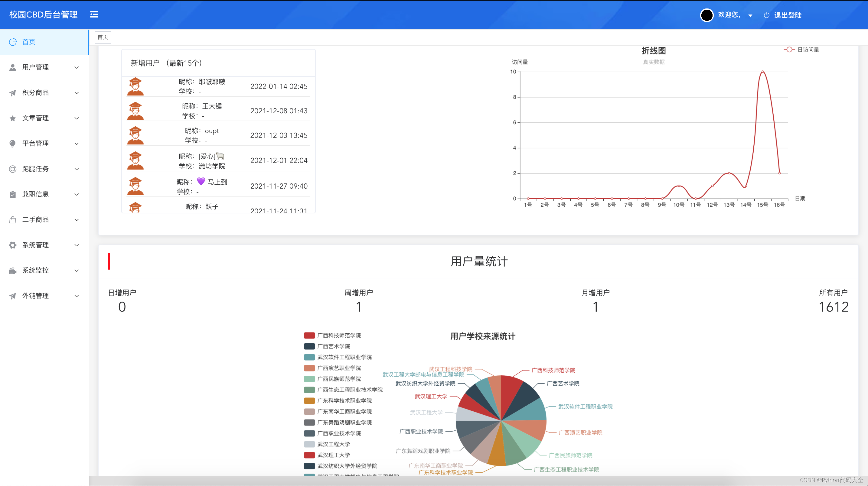Select the 积分商品 sidebar icon
868x486 pixels.
coord(12,93)
